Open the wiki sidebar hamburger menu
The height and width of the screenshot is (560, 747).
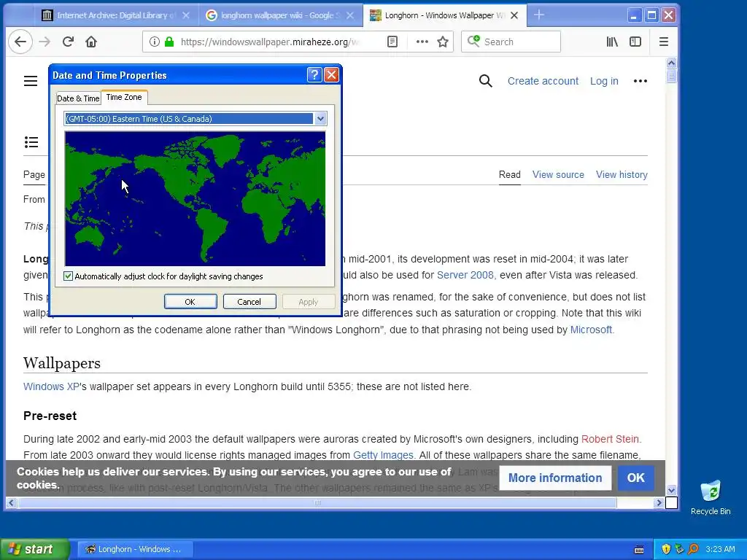click(31, 81)
